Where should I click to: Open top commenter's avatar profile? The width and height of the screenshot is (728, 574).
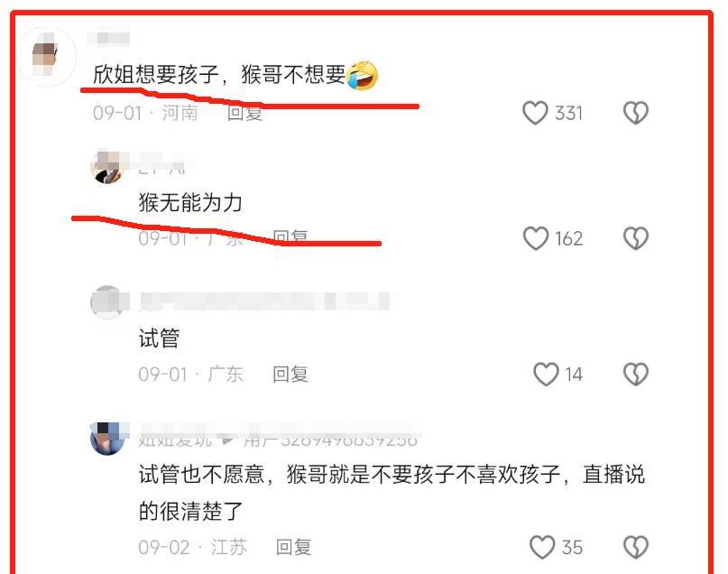[46, 57]
